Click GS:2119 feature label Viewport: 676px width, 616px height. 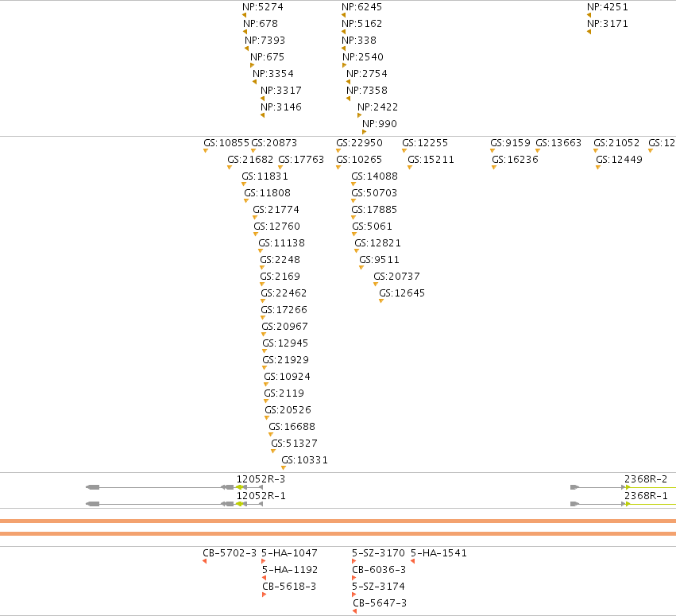[284, 393]
